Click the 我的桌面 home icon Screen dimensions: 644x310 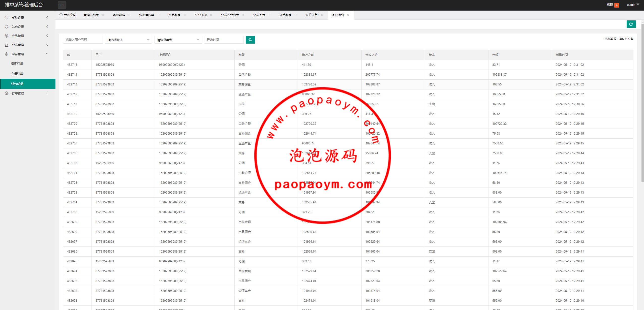point(61,15)
